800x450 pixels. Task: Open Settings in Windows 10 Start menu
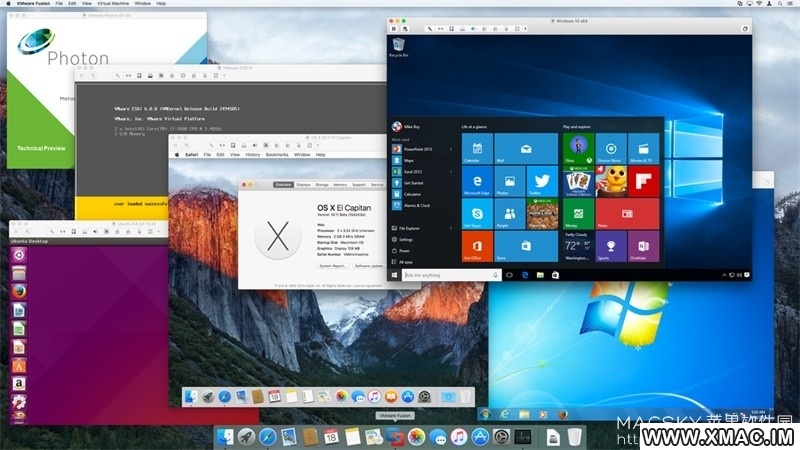pos(402,239)
